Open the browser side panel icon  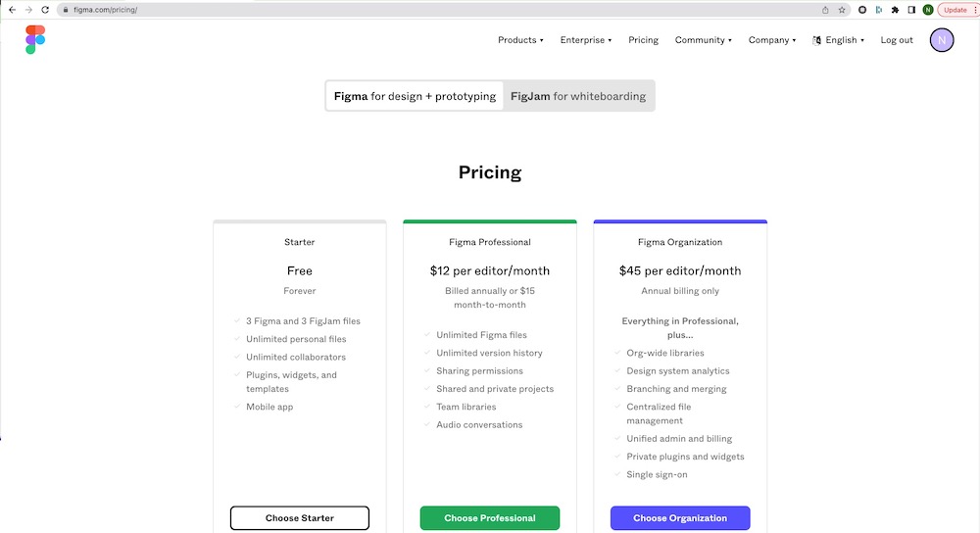911,10
